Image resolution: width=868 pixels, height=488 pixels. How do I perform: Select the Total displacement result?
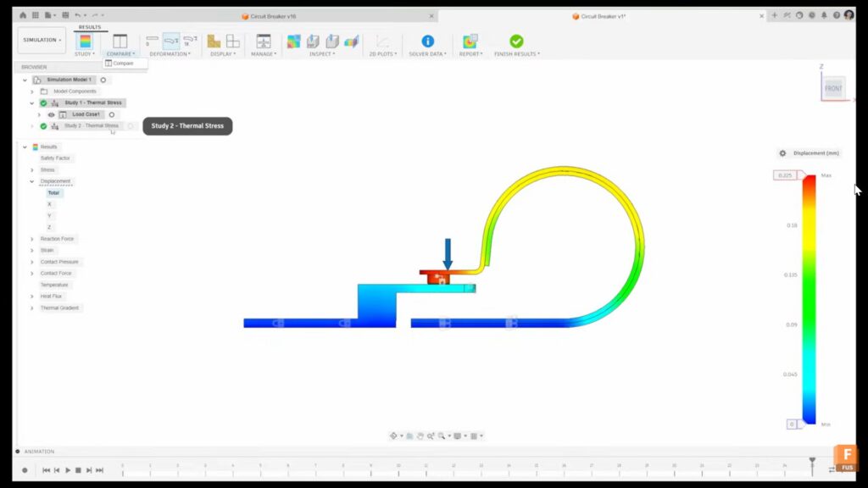[x=53, y=193]
